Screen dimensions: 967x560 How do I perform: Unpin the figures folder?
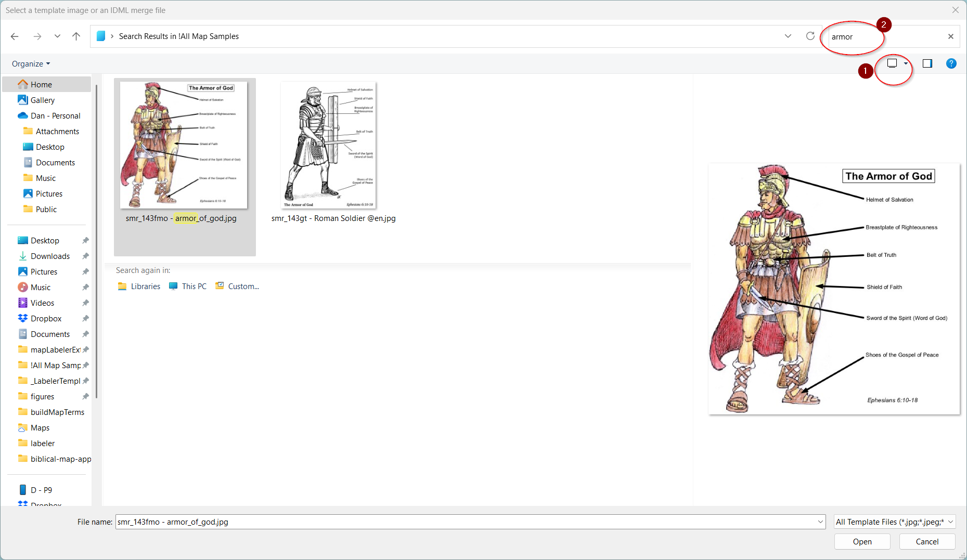(85, 396)
